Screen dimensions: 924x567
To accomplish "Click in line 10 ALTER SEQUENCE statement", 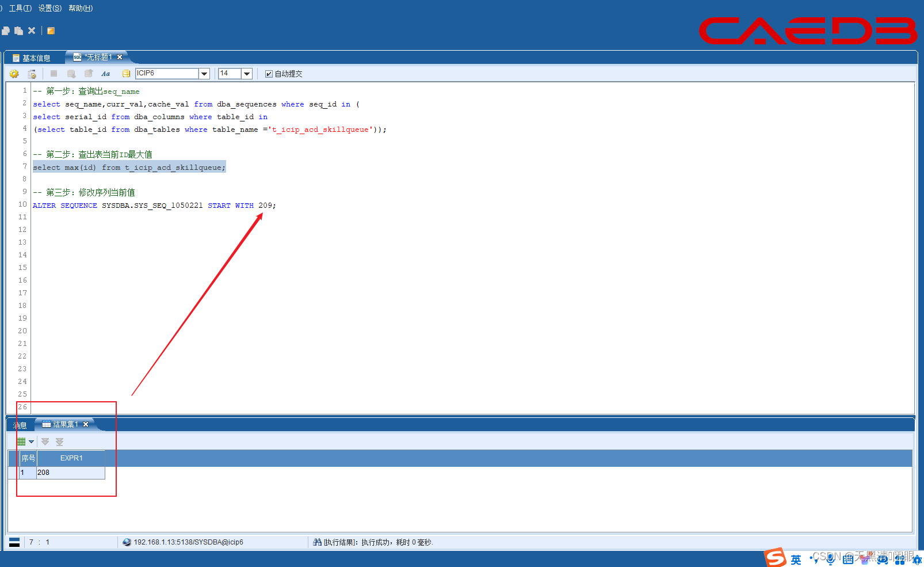I will pos(154,206).
